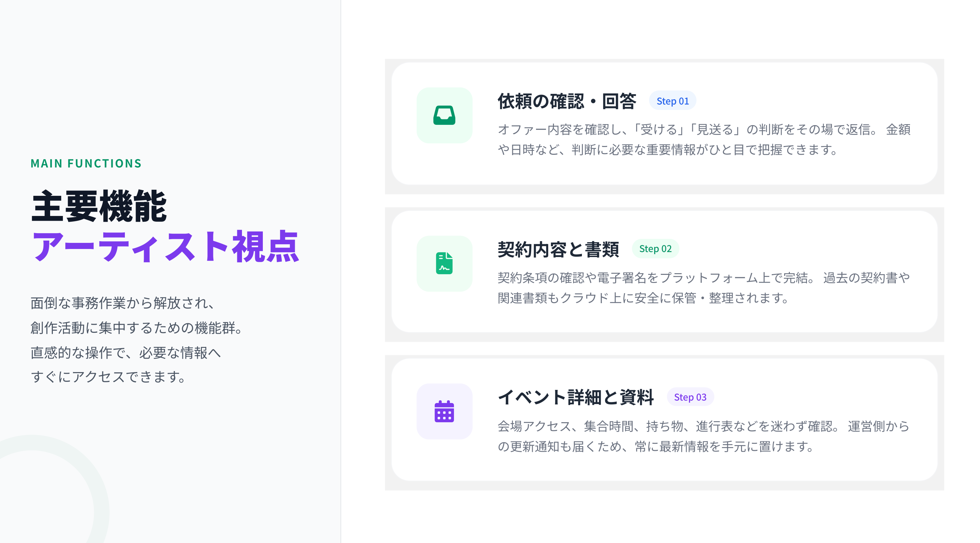
Task: Click the description starting with 契約条項の確認
Action: click(704, 287)
